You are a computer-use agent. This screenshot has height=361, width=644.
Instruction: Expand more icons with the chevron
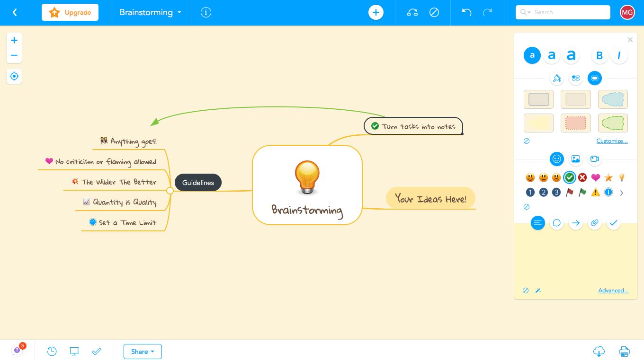pyautogui.click(x=622, y=193)
